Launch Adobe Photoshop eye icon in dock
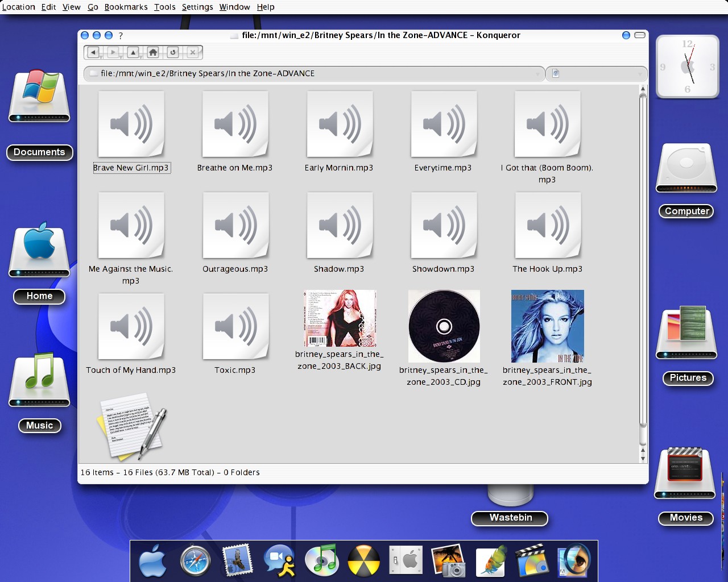728x582 pixels. pyautogui.click(x=574, y=560)
